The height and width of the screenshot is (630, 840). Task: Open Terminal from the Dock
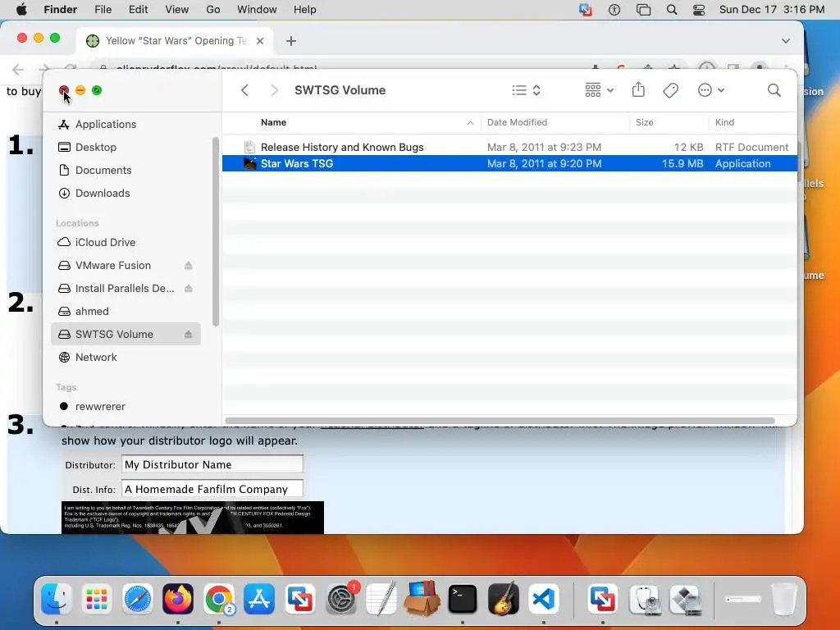click(x=463, y=598)
